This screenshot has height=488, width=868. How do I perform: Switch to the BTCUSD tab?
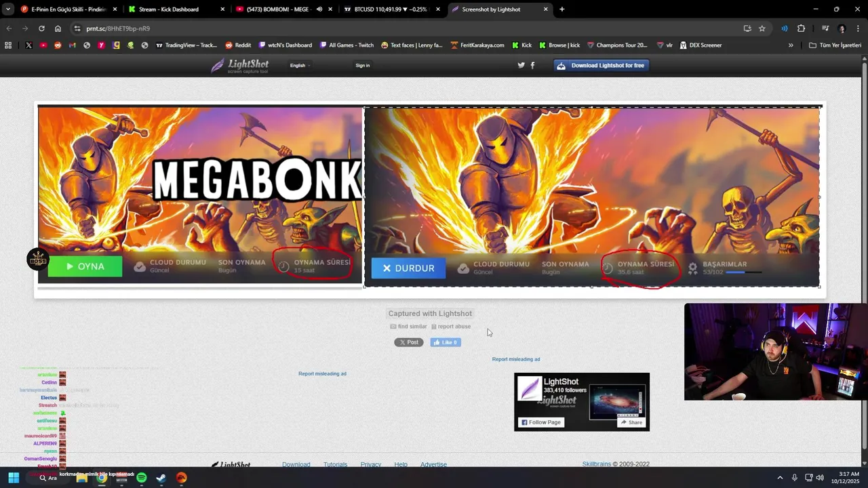pyautogui.click(x=391, y=9)
